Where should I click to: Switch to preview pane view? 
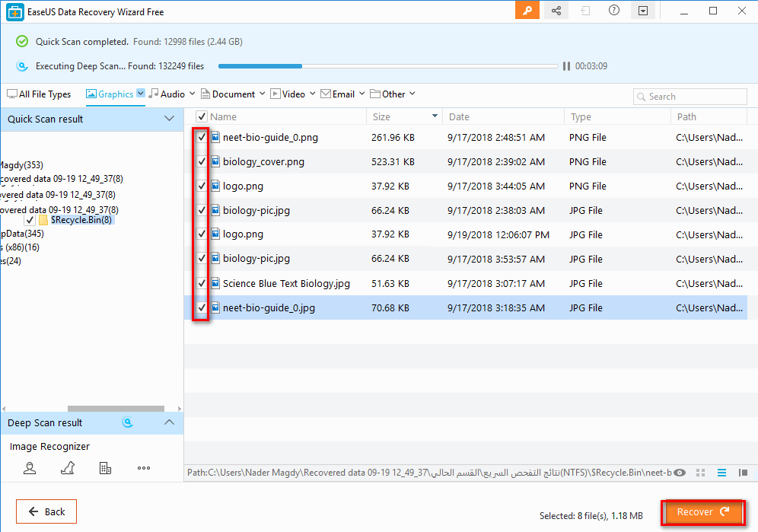743,473
